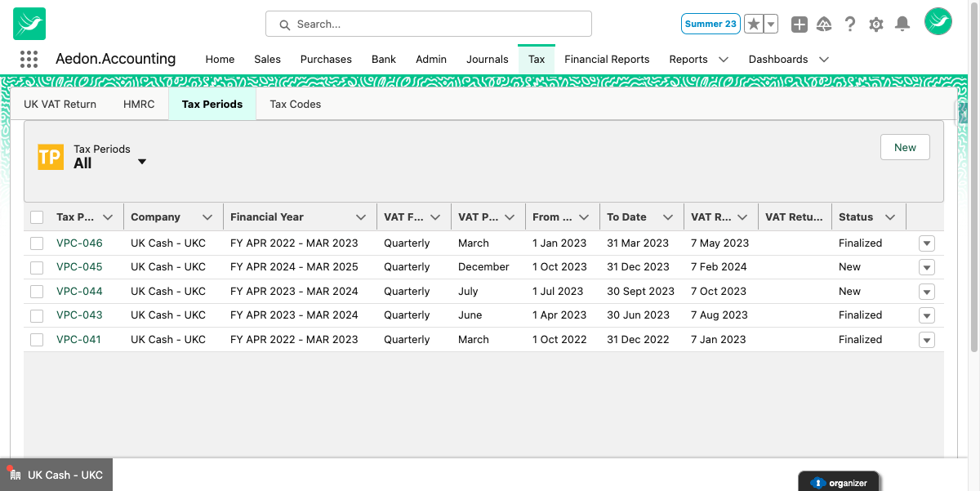The width and height of the screenshot is (980, 491).
Task: Click the 7 Feb 2024 date cell
Action: pyautogui.click(x=719, y=267)
